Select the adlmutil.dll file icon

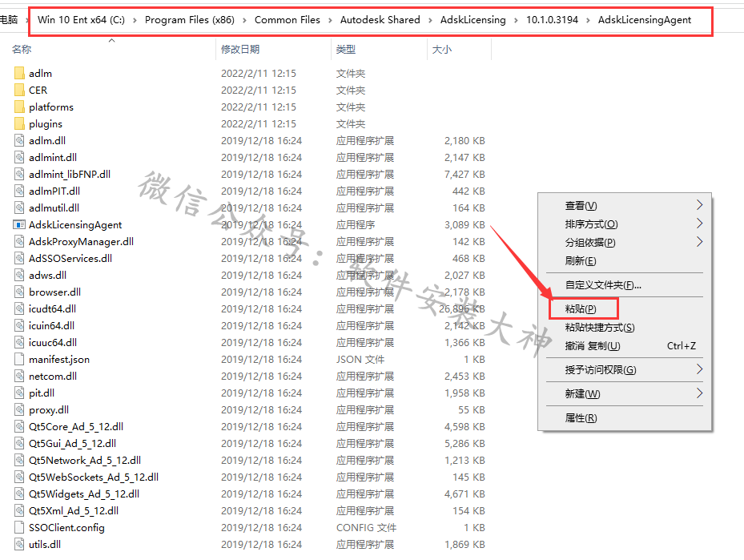pyautogui.click(x=19, y=207)
